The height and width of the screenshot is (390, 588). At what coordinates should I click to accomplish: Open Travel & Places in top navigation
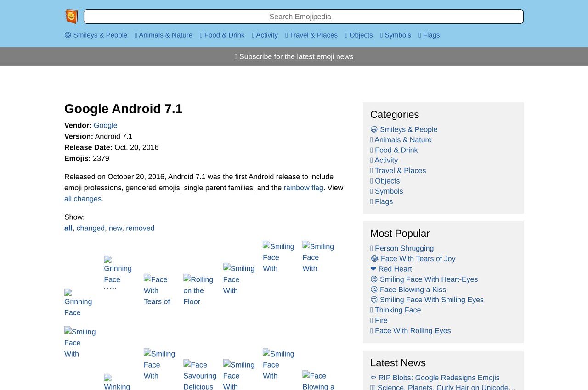311,35
